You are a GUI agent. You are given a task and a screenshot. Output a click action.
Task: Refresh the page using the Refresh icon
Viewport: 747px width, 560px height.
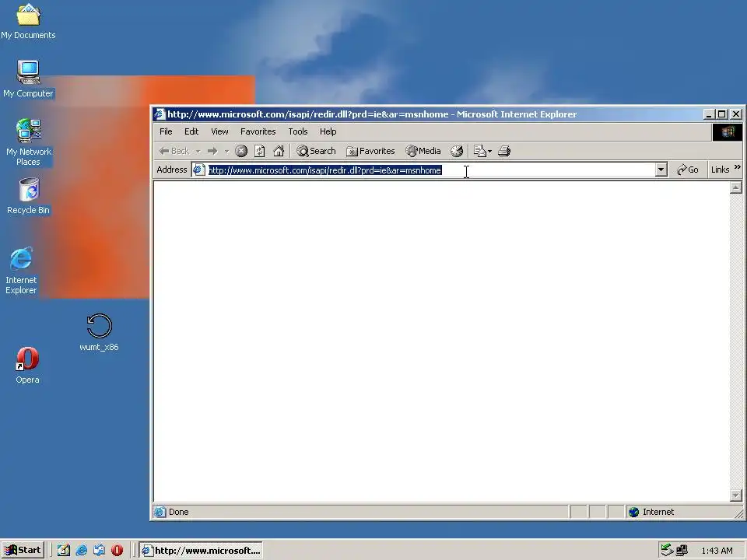pos(260,151)
